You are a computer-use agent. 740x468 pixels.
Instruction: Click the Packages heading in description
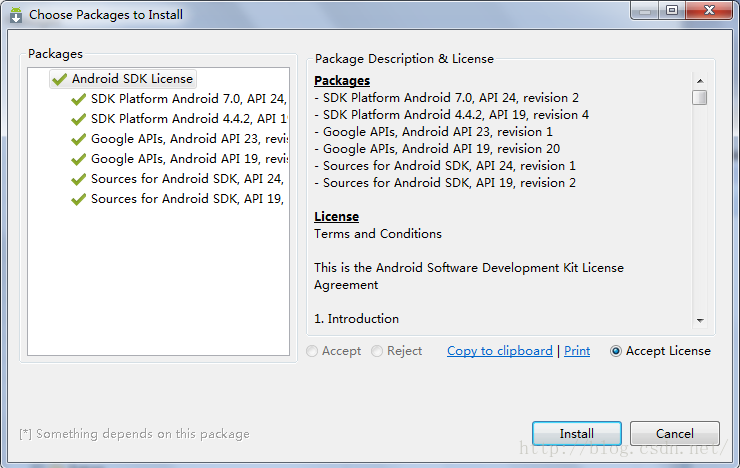pyautogui.click(x=342, y=81)
